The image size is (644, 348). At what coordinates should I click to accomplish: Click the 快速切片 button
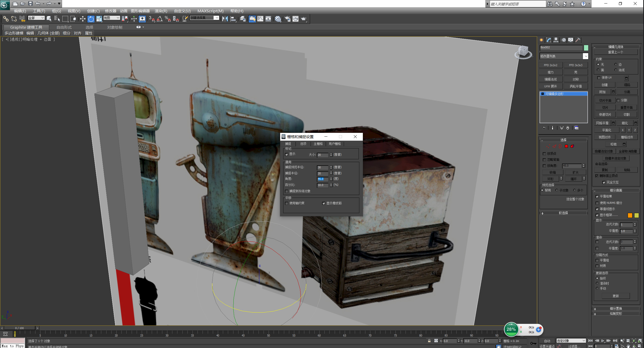[x=605, y=114]
